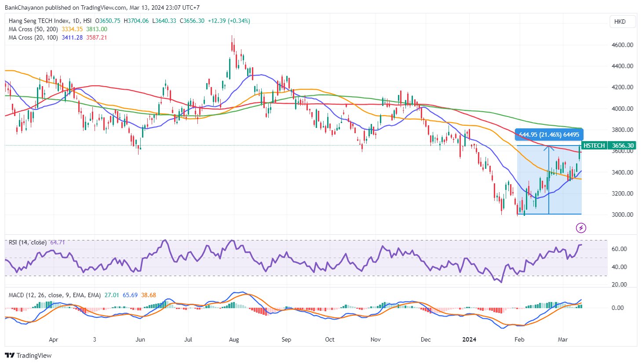642x364 pixels.
Task: Click the 2024 label on time axis
Action: 469,339
